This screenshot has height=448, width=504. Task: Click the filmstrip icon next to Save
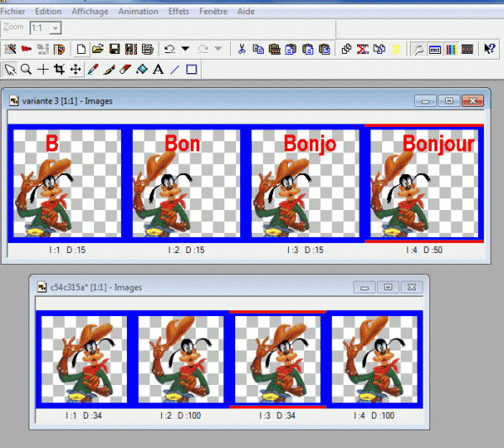click(131, 50)
